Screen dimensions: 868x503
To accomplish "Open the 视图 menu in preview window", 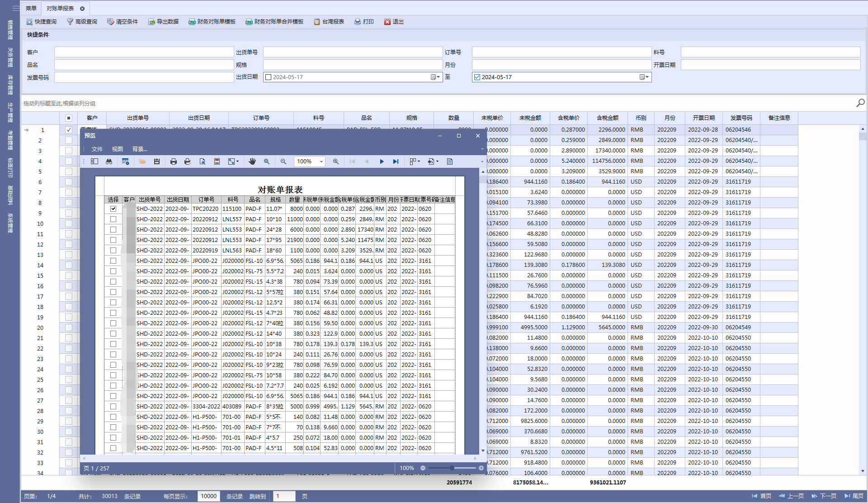I will click(118, 149).
